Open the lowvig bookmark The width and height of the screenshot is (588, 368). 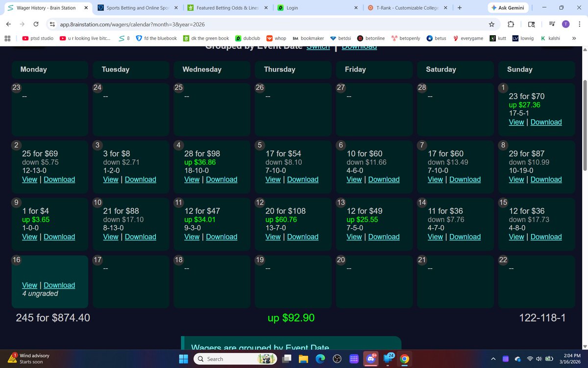point(523,38)
